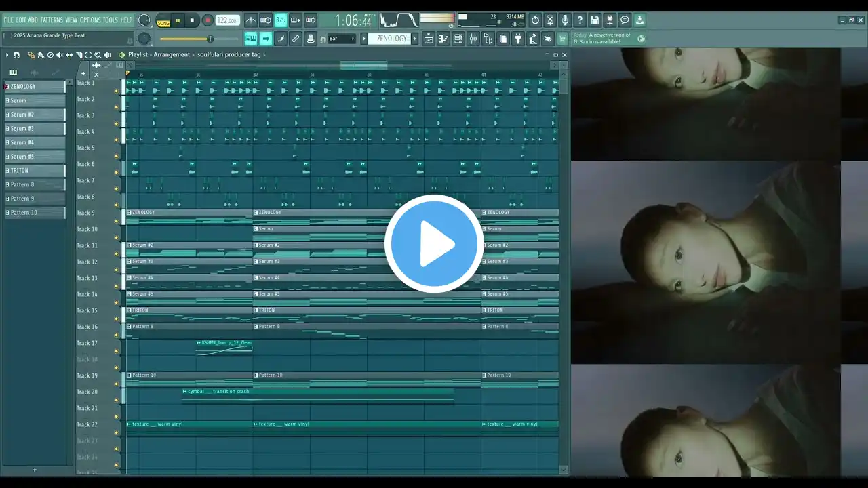
Task: Toggle Song mode button
Action: point(163,22)
